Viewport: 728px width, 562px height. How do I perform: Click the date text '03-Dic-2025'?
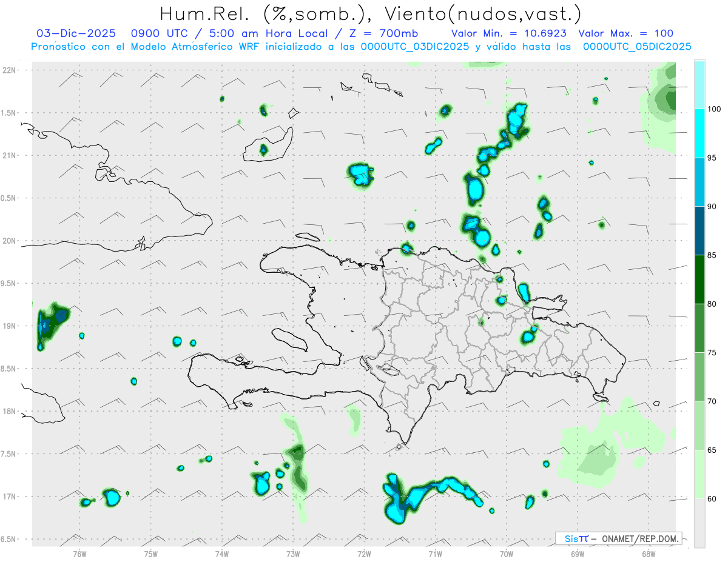pyautogui.click(x=76, y=33)
